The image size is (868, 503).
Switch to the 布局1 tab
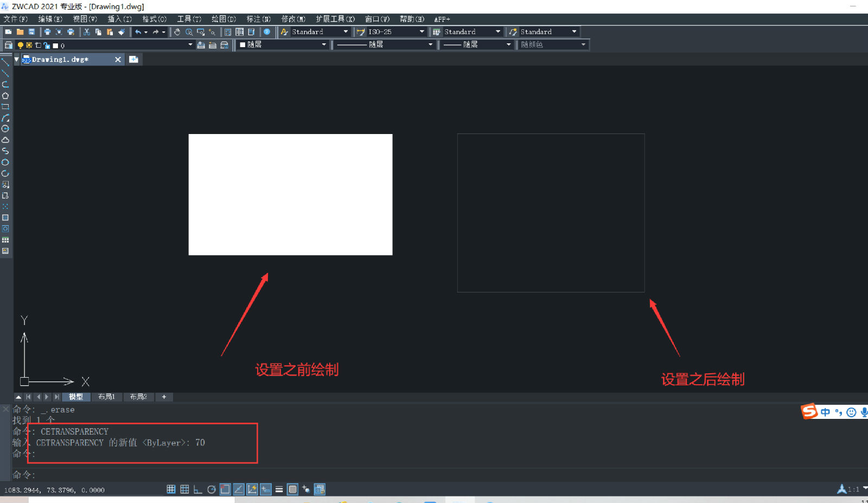coord(107,397)
